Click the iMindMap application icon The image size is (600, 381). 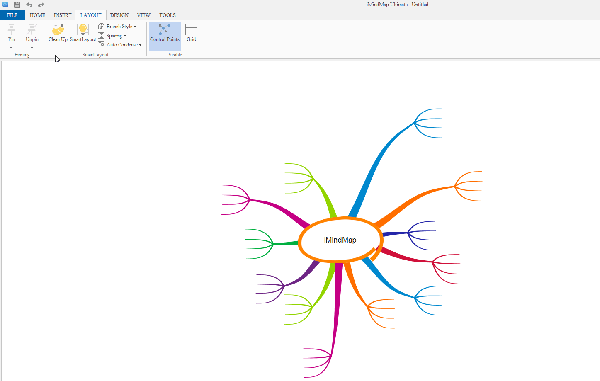pos(5,5)
